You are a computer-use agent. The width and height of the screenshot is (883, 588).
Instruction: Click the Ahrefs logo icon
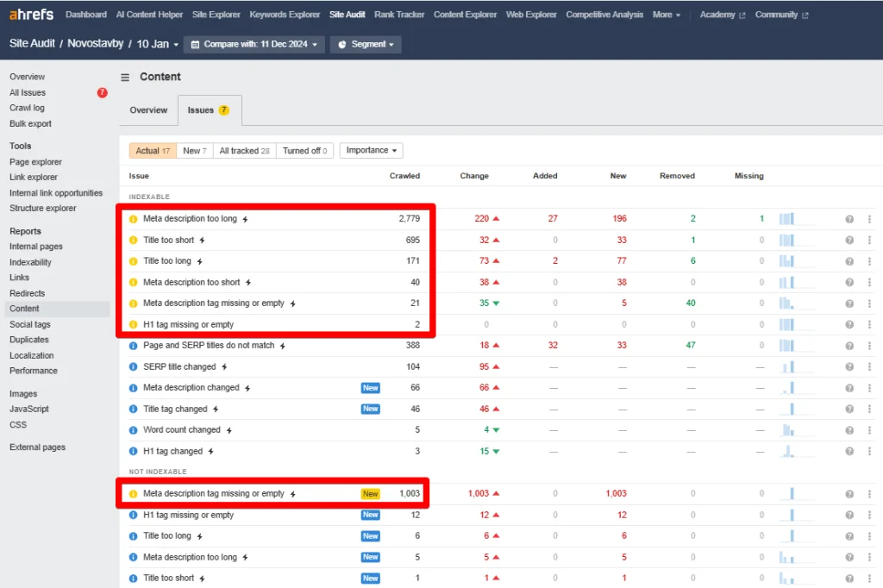[x=14, y=14]
